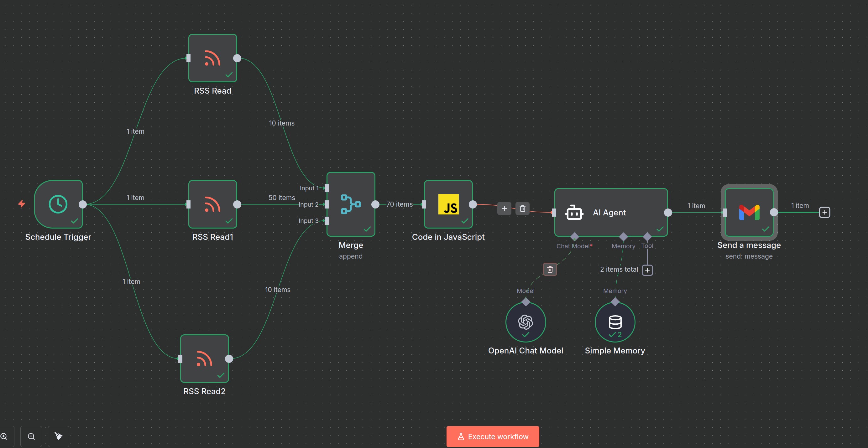This screenshot has height=448, width=868.
Task: Click the Send a message output connector
Action: tap(774, 212)
